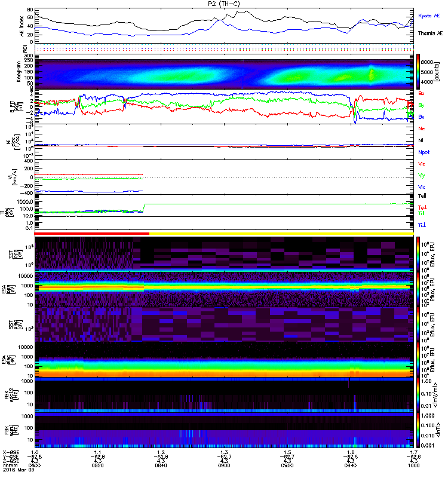Click the 4000 tick on Keogram colorbar

pyautogui.click(x=427, y=82)
